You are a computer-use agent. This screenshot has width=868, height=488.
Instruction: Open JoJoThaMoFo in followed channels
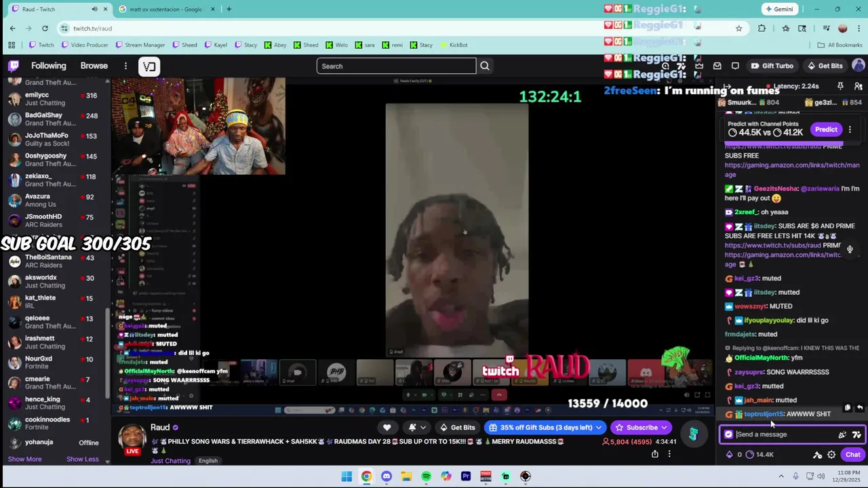tap(58, 139)
